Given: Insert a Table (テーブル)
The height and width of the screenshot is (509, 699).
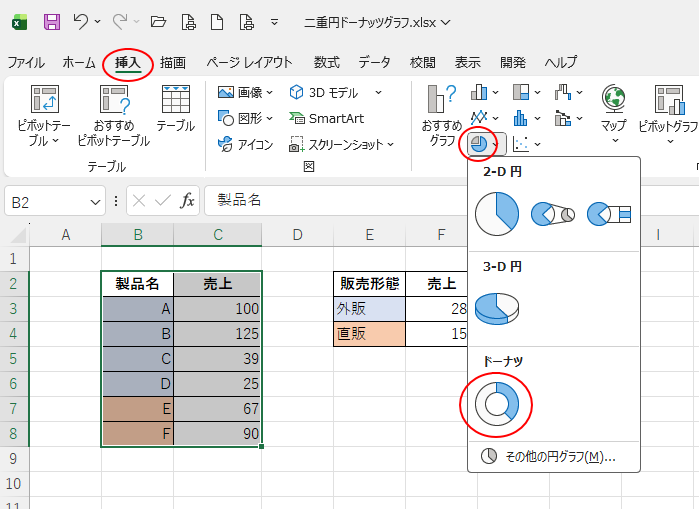Looking at the screenshot, I should pos(175,109).
